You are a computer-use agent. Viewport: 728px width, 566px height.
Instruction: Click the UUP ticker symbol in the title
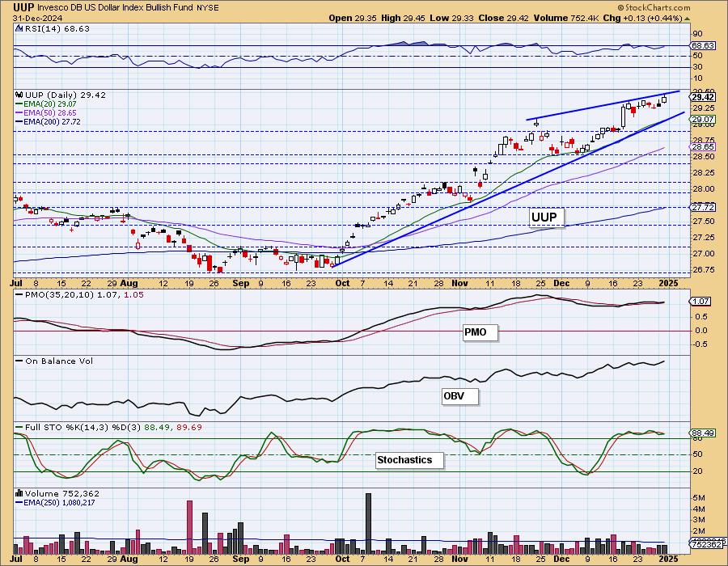[x=23, y=7]
